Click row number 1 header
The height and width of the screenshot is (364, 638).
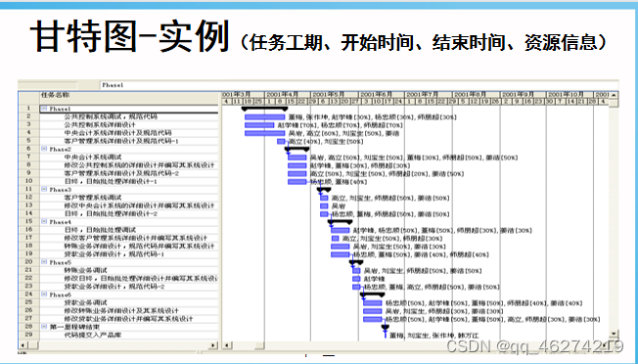(x=29, y=109)
